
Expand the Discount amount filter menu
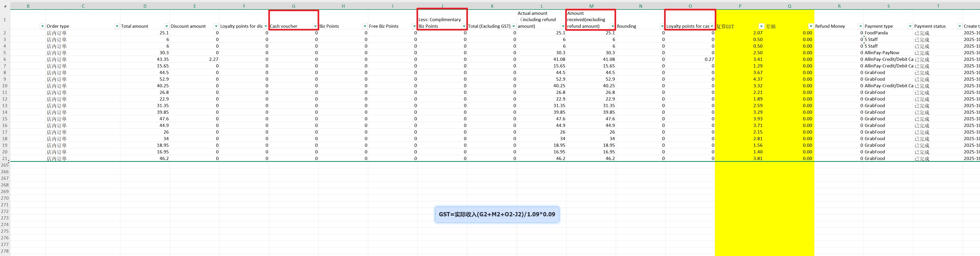pyautogui.click(x=216, y=26)
